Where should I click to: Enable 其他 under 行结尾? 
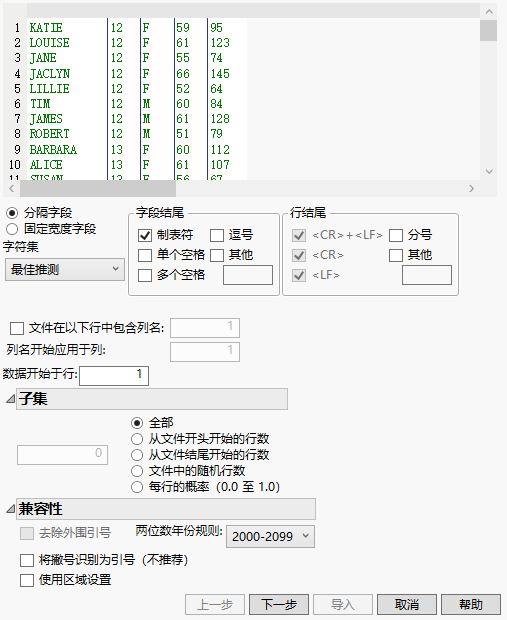396,255
